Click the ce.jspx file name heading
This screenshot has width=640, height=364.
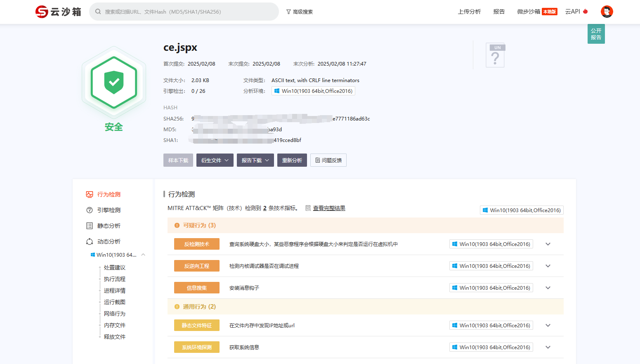(x=180, y=47)
